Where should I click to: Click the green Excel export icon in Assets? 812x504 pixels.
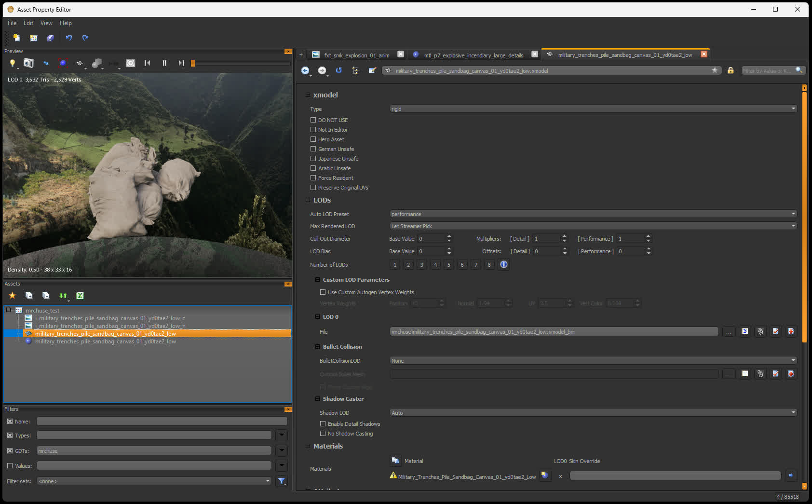pyautogui.click(x=80, y=296)
